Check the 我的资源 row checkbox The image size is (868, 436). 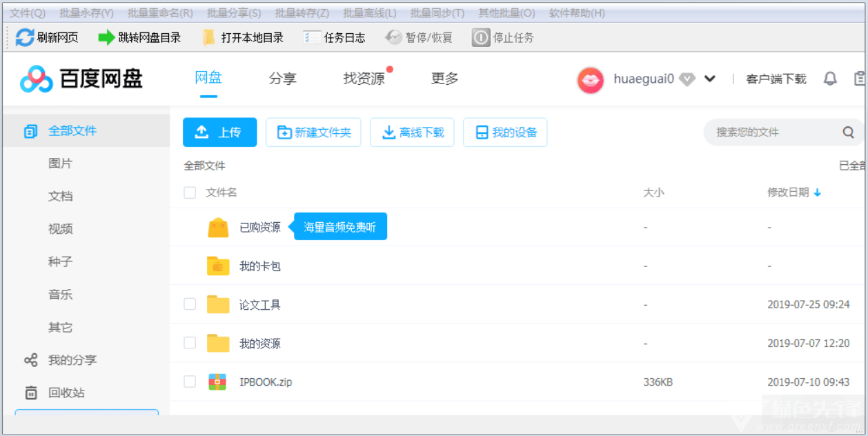[x=190, y=343]
